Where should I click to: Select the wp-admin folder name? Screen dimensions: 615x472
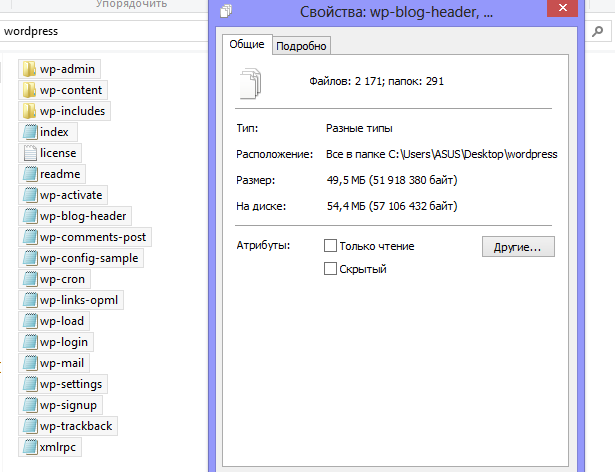67,69
